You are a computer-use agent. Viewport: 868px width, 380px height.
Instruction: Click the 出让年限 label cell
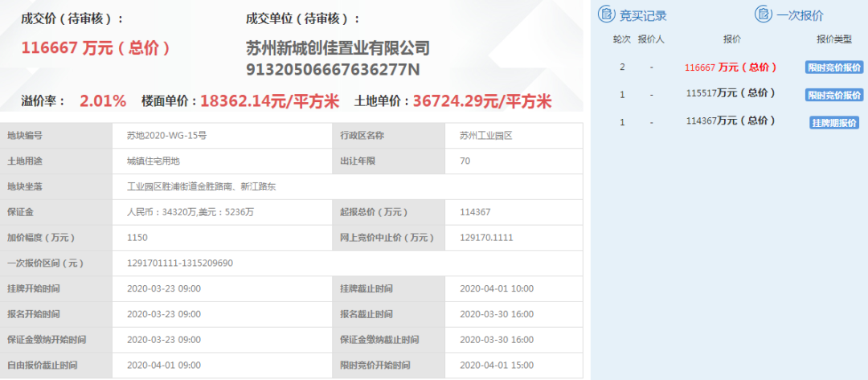click(389, 161)
